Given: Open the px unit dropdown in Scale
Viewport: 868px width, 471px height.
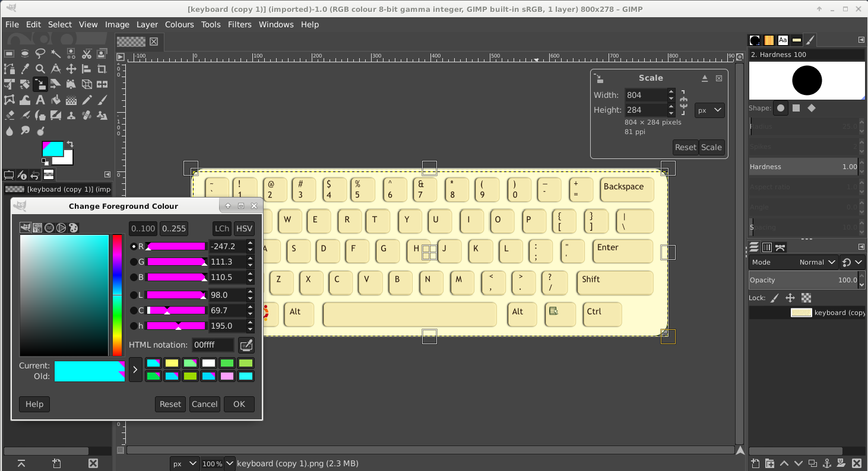Looking at the screenshot, I should point(709,110).
